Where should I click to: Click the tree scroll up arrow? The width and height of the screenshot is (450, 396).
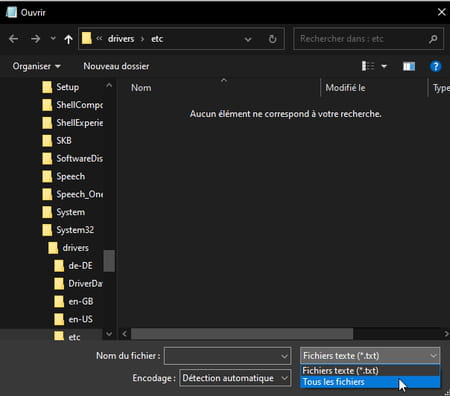point(109,85)
